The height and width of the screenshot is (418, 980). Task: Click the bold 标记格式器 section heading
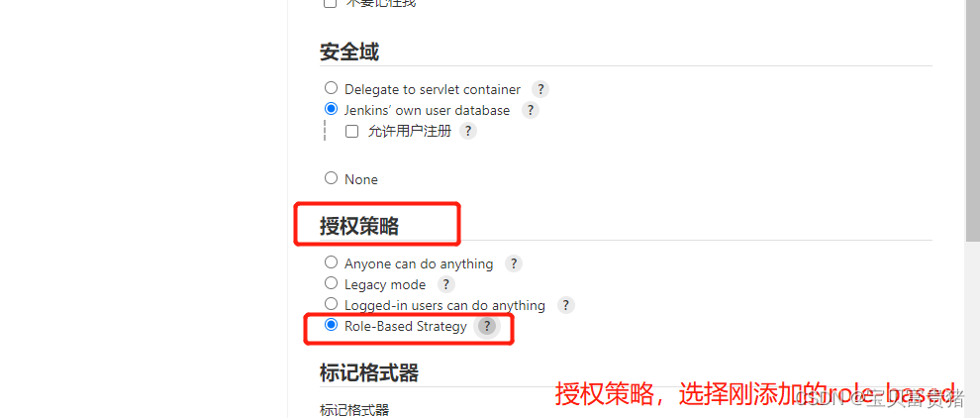pyautogui.click(x=369, y=373)
